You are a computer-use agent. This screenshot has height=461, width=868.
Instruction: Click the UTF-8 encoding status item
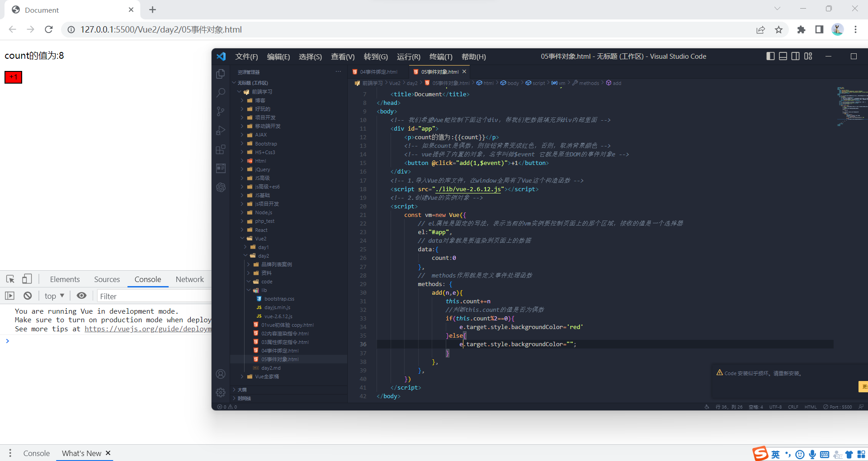click(775, 407)
